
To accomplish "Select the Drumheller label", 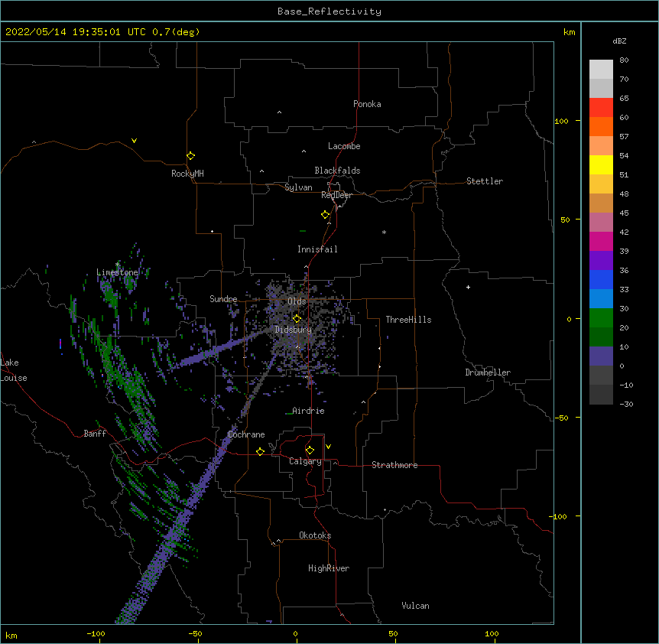I will tap(488, 372).
